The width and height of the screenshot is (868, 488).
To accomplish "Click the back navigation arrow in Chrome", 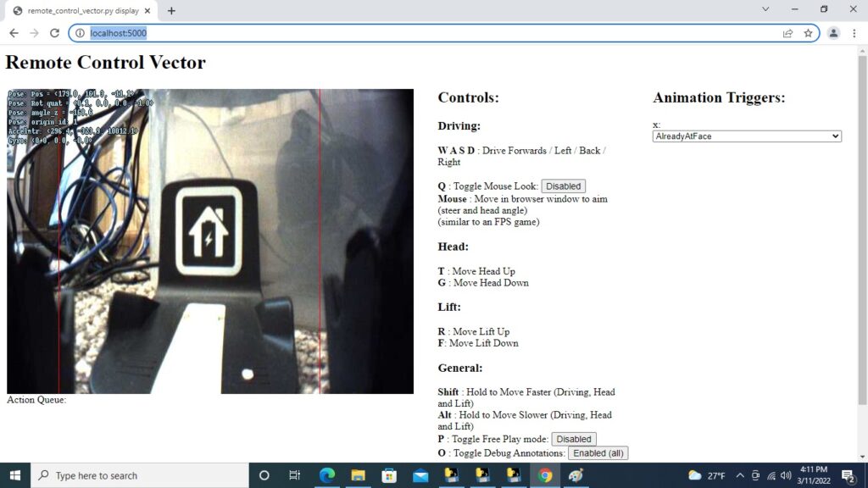I will pos(14,33).
